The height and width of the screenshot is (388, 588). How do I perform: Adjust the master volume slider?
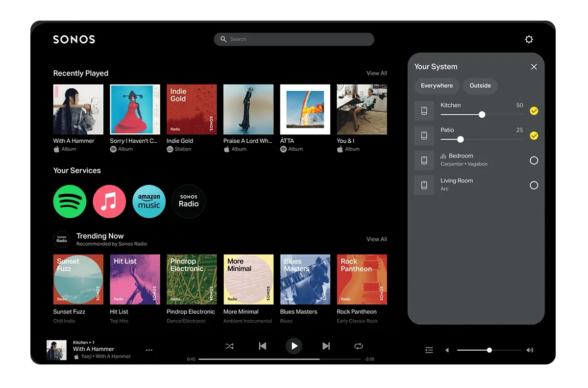(x=489, y=350)
